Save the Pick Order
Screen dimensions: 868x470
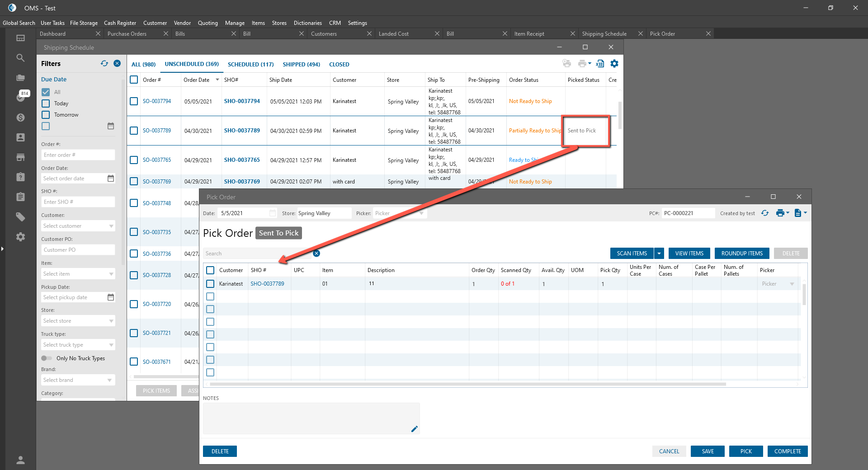coord(708,451)
